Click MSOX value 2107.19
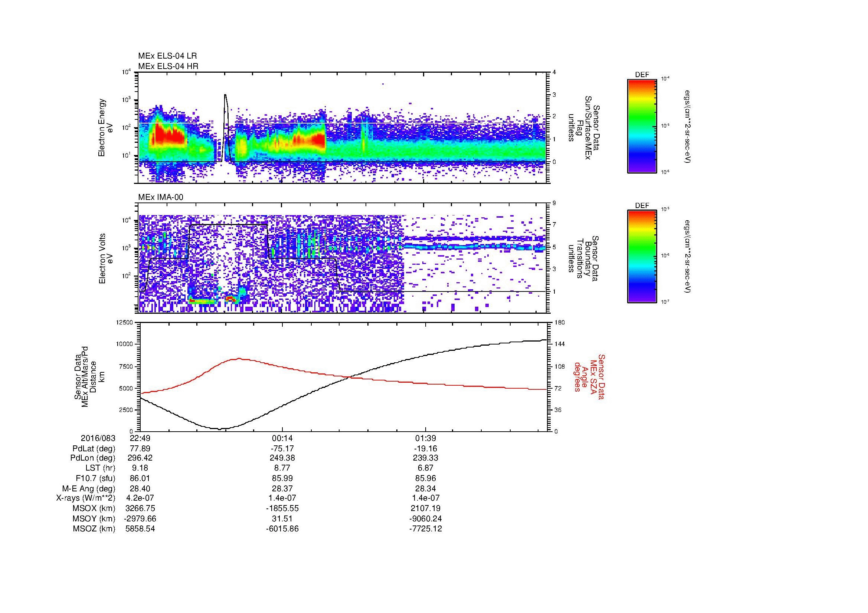868x613 pixels. 426,508
